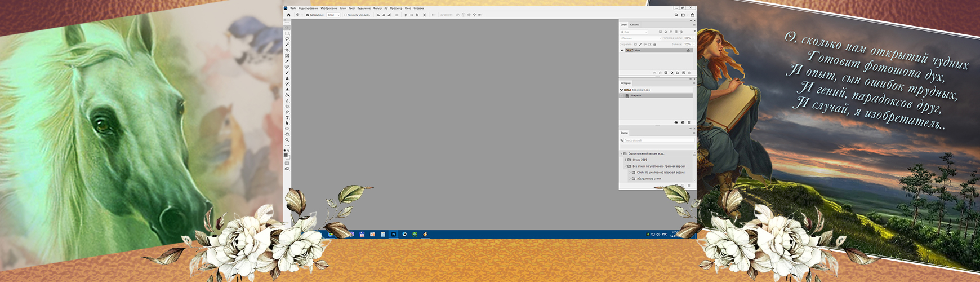Switch to the Каналы tab
This screenshot has width=980, height=282.
[635, 25]
